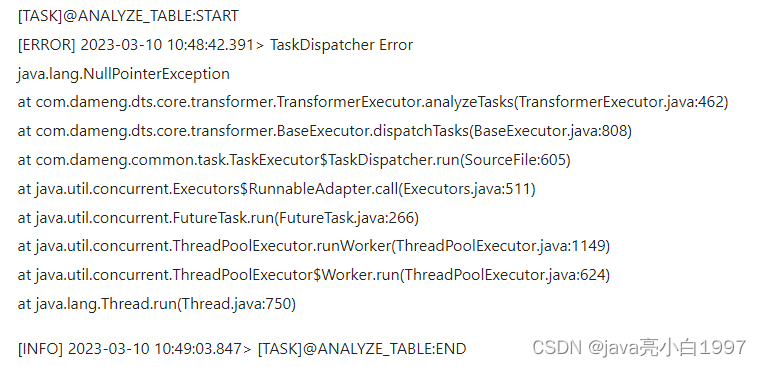This screenshot has width=761, height=367.
Task: Click Executors.java:511 reference
Action: pyautogui.click(x=467, y=189)
